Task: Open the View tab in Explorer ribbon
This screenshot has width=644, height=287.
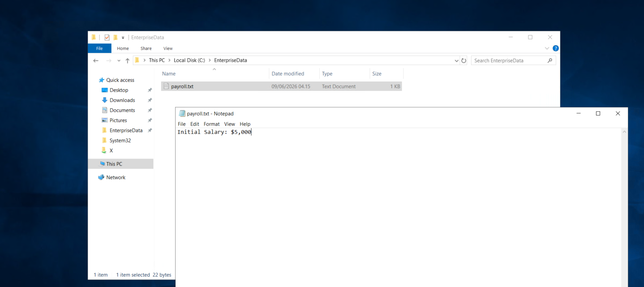Action: 168,48
